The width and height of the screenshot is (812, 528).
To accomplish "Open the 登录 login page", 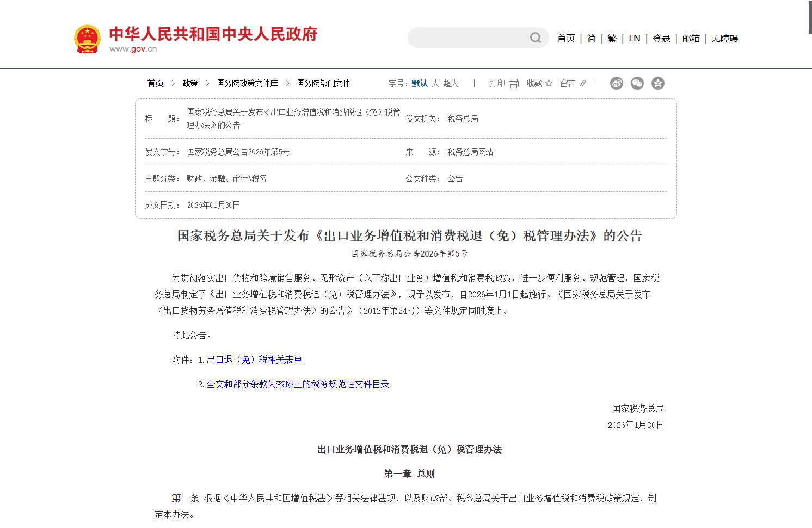I will 661,38.
